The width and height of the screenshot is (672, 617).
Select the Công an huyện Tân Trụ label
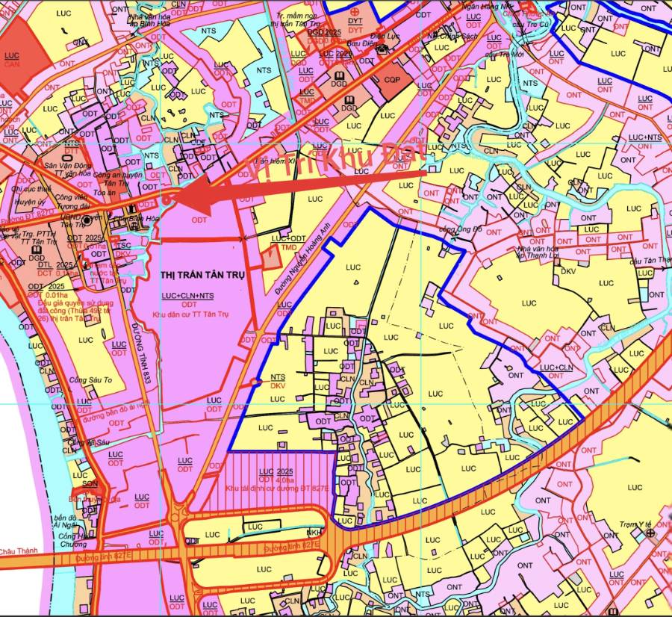point(117,179)
